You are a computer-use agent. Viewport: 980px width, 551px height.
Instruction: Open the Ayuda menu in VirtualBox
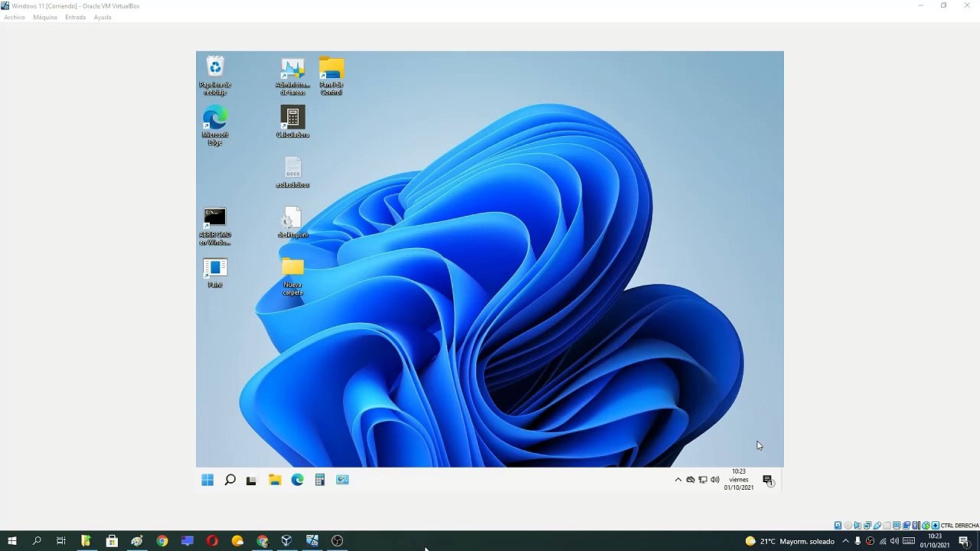(103, 17)
